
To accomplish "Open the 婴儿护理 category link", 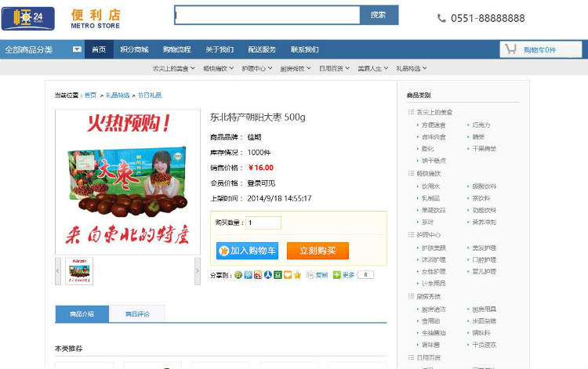I will click(x=485, y=271).
